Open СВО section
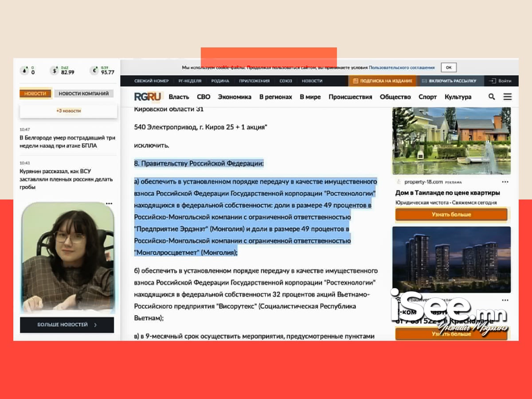Screen dimensions: 532x399 (x=203, y=97)
